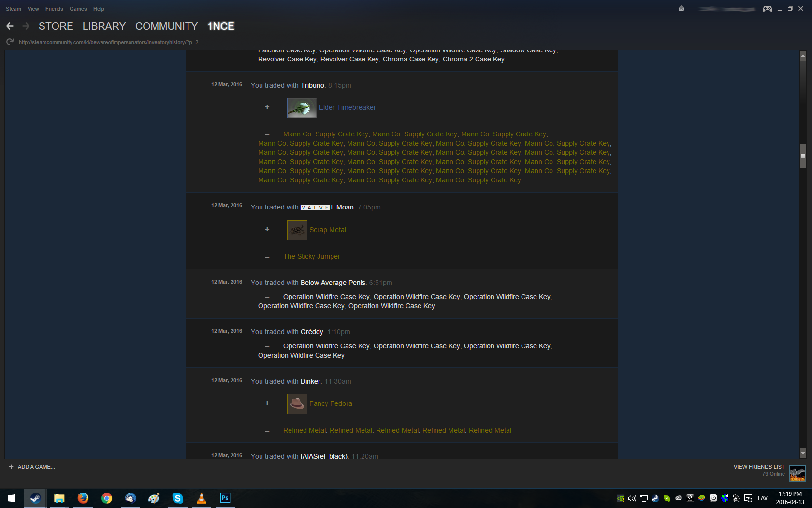Image resolution: width=812 pixels, height=508 pixels.
Task: Click the Fancy Fedora item icon
Action: point(297,403)
